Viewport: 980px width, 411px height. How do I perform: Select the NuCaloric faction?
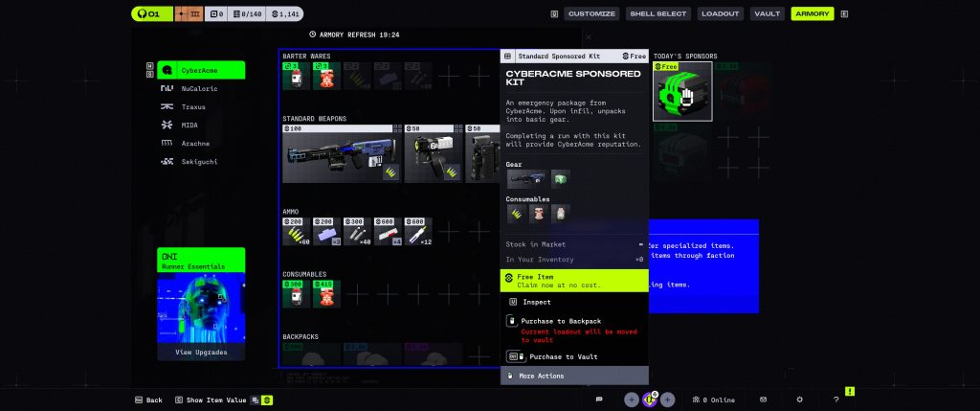click(199, 88)
